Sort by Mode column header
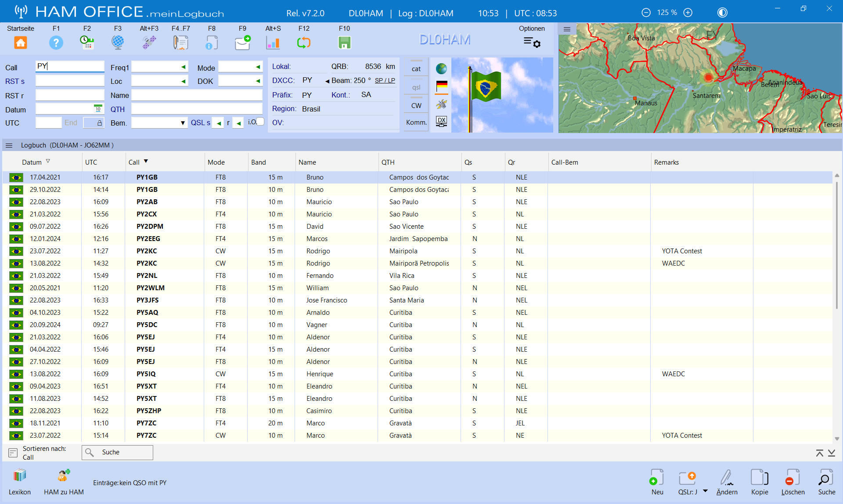Image resolution: width=843 pixels, height=504 pixels. (216, 162)
